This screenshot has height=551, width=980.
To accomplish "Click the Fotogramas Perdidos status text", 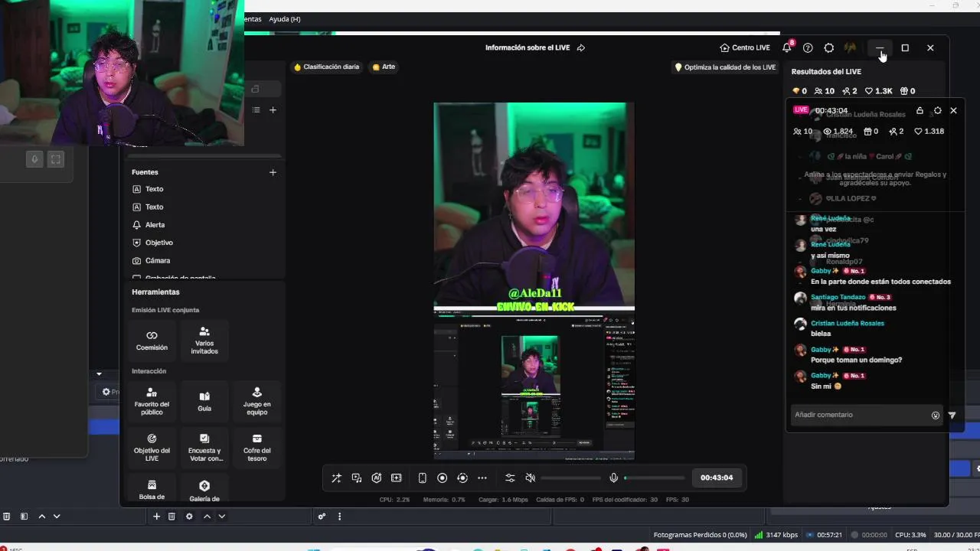I will click(700, 535).
